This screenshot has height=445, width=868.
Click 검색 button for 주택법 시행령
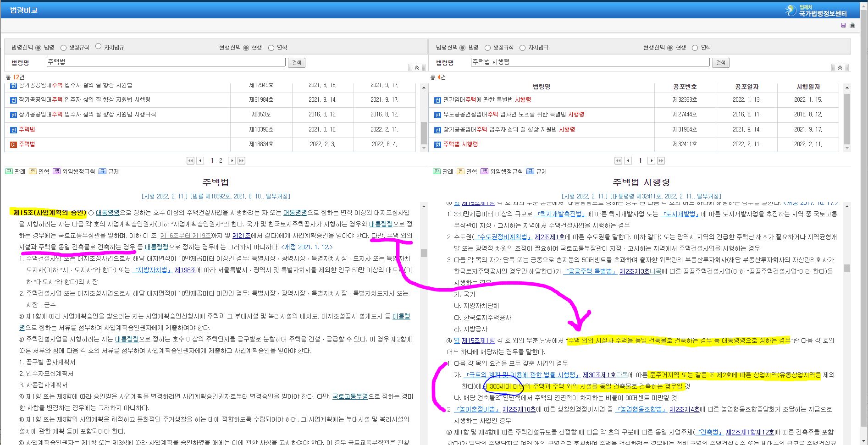click(721, 63)
